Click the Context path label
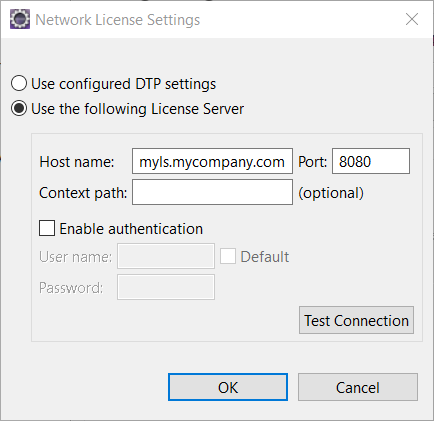 click(83, 193)
